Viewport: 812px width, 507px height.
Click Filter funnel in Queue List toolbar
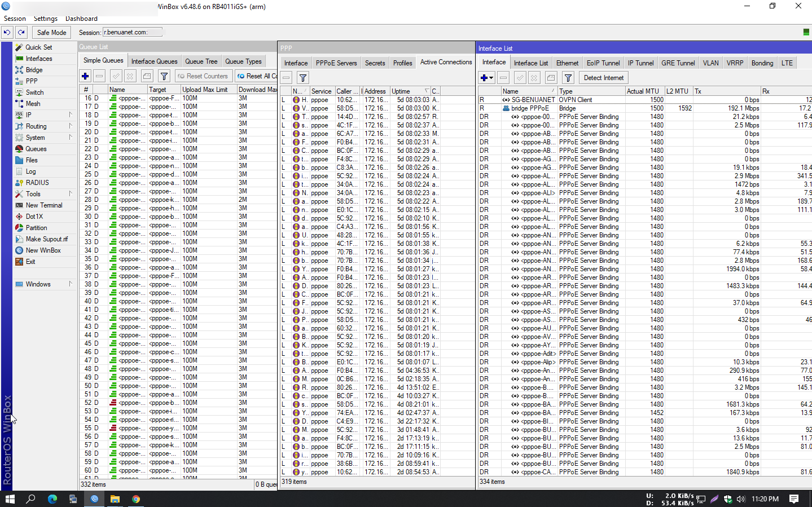click(x=164, y=76)
